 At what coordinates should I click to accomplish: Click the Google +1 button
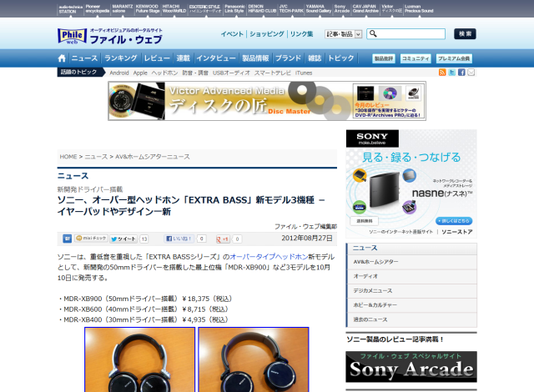pyautogui.click(x=223, y=239)
